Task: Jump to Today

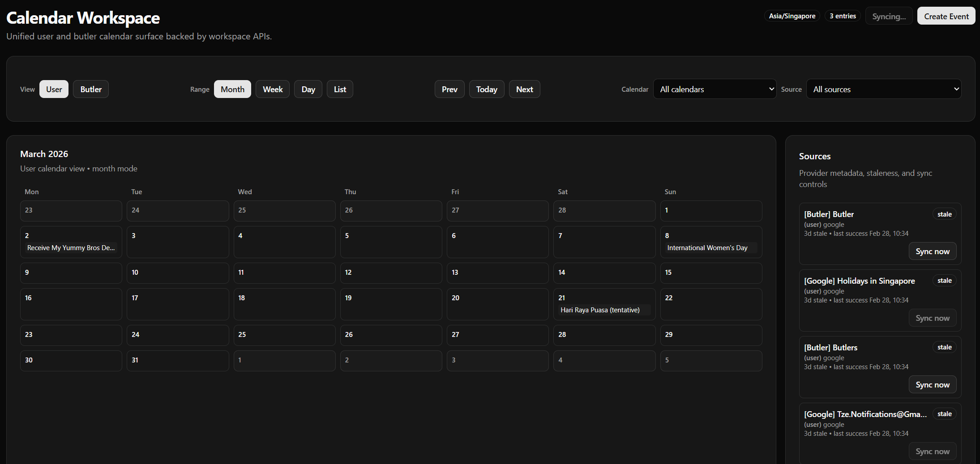Action: point(487,89)
